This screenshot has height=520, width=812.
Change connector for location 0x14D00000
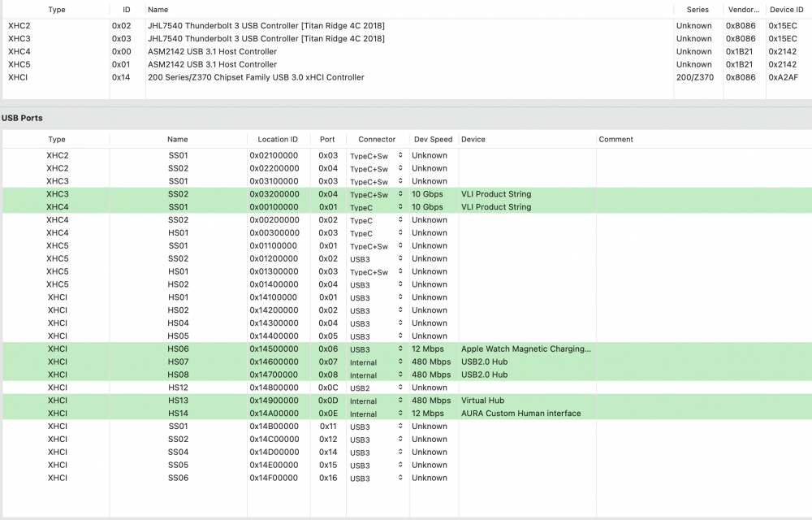coord(377,452)
